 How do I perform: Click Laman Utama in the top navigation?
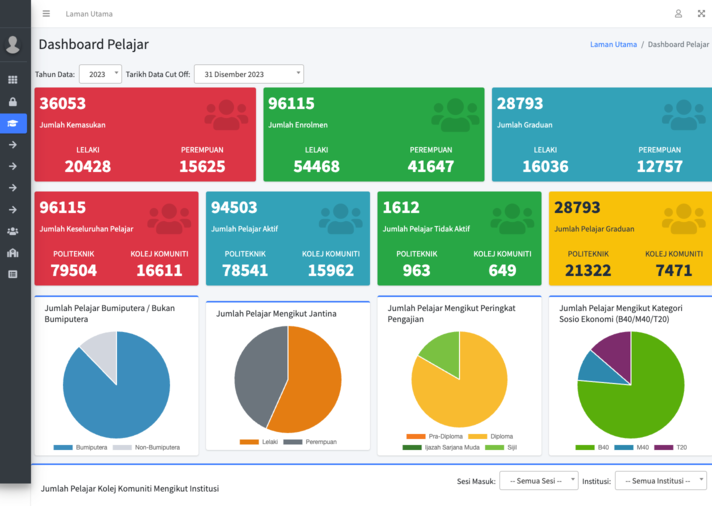point(89,14)
